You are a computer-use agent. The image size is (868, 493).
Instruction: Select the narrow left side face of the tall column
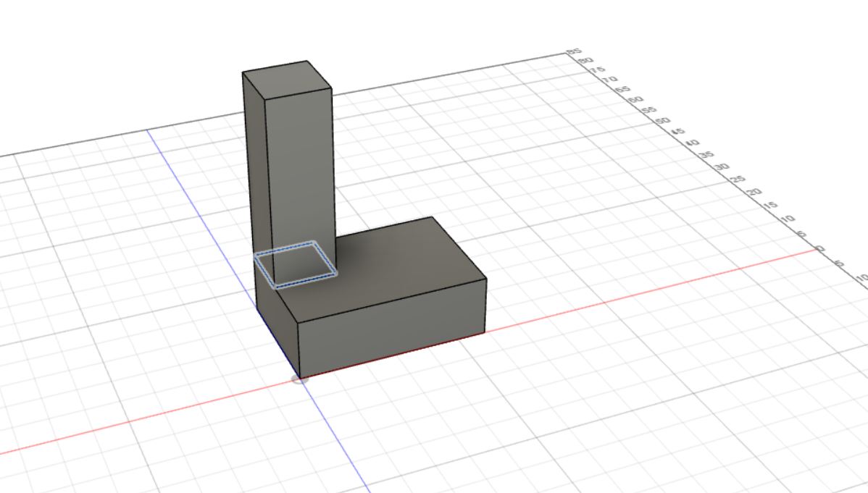[257, 177]
